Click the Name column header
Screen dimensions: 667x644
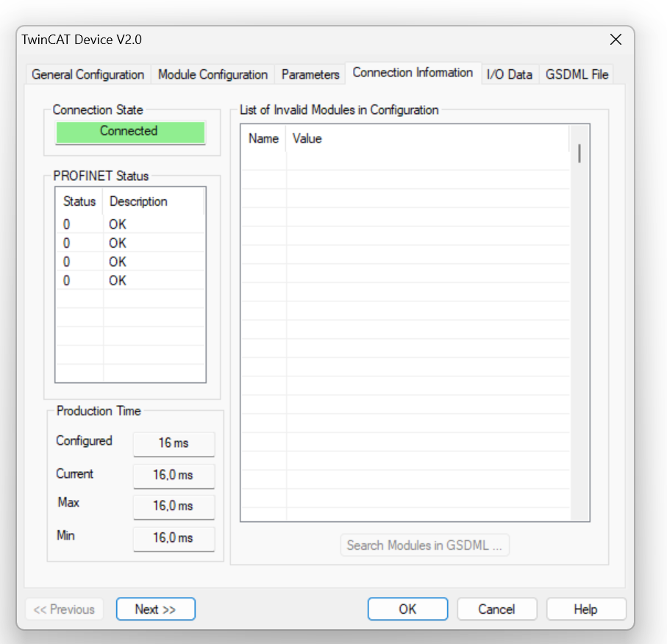(264, 139)
